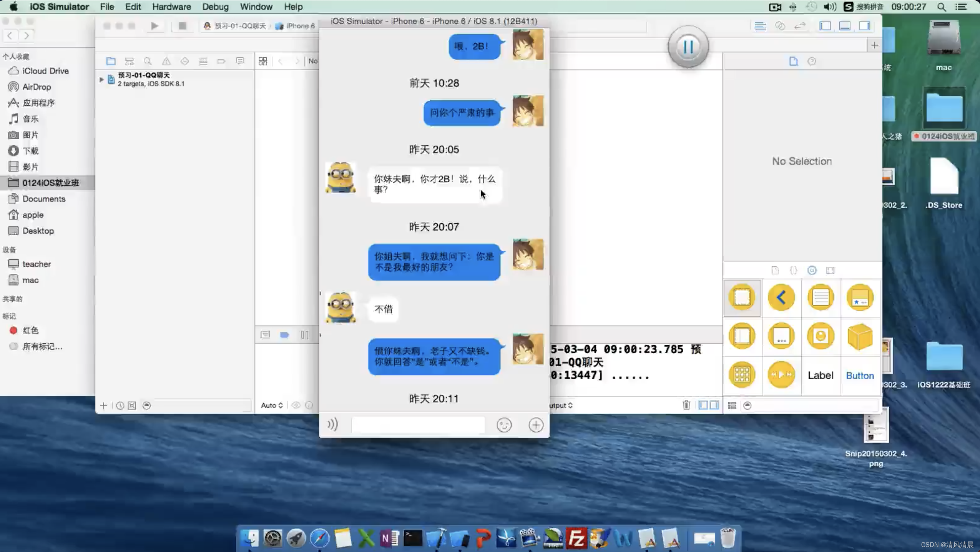The height and width of the screenshot is (552, 980).
Task: Open the Report navigator speech icon
Action: tap(240, 61)
